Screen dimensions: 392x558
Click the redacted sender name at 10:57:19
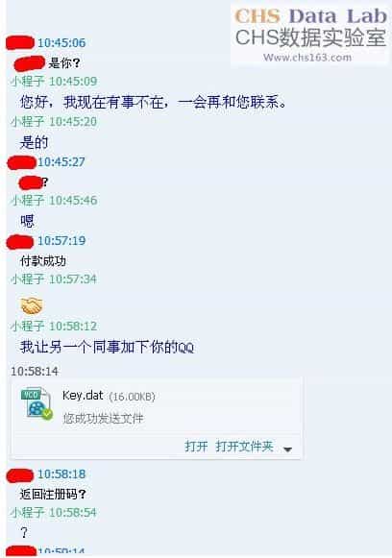[20, 242]
